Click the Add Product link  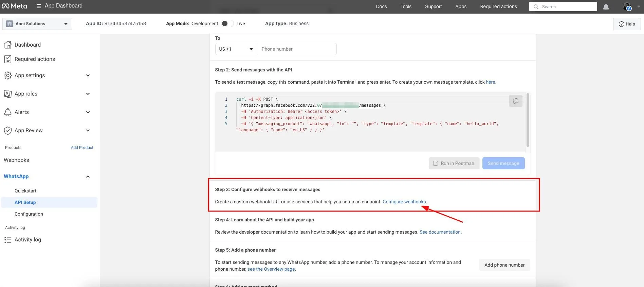click(82, 148)
